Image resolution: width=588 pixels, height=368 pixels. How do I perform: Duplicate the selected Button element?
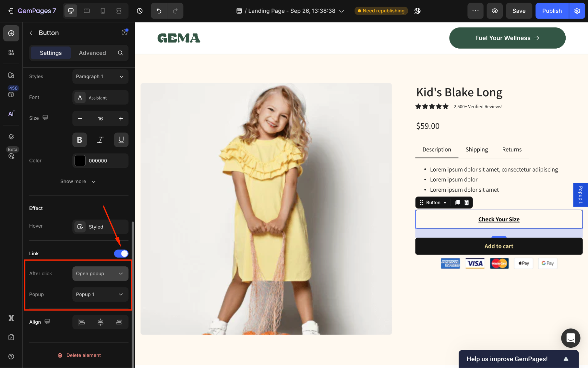[x=457, y=203]
